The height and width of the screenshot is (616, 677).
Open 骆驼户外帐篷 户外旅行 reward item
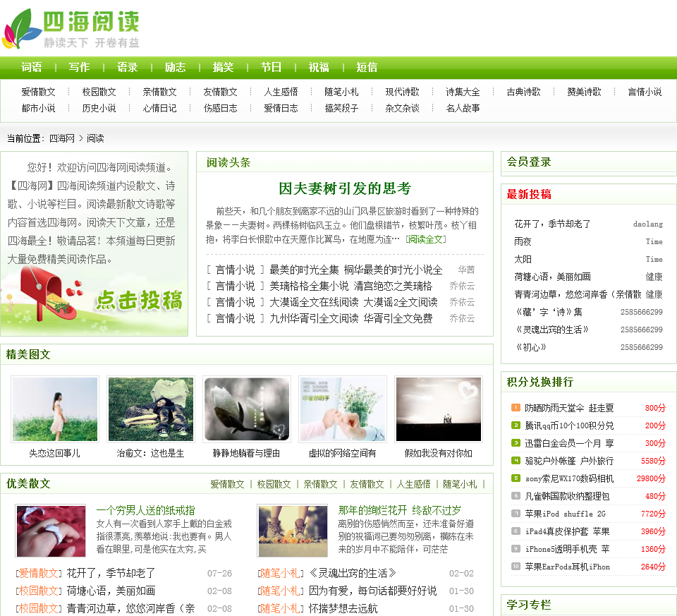pyautogui.click(x=569, y=461)
